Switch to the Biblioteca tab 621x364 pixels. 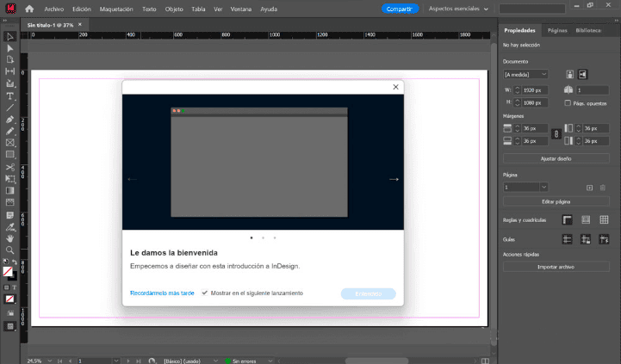588,30
